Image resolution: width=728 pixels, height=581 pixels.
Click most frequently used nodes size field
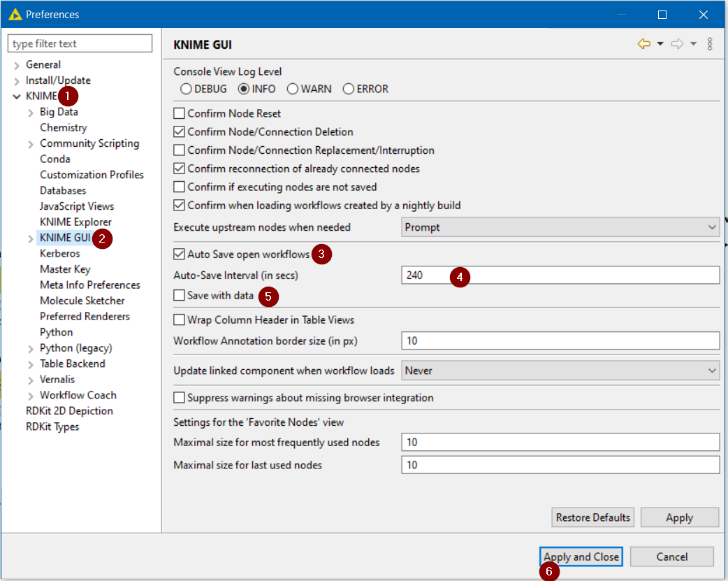pos(560,442)
